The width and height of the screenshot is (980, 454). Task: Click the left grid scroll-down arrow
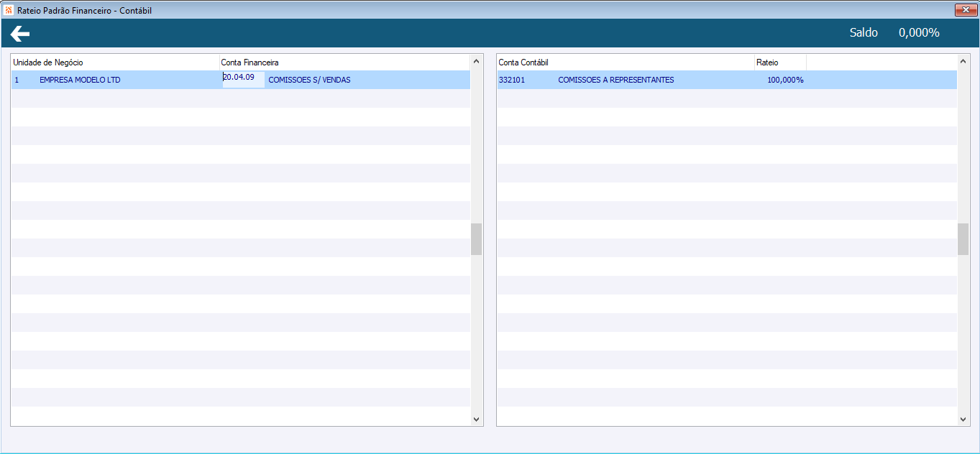click(476, 419)
